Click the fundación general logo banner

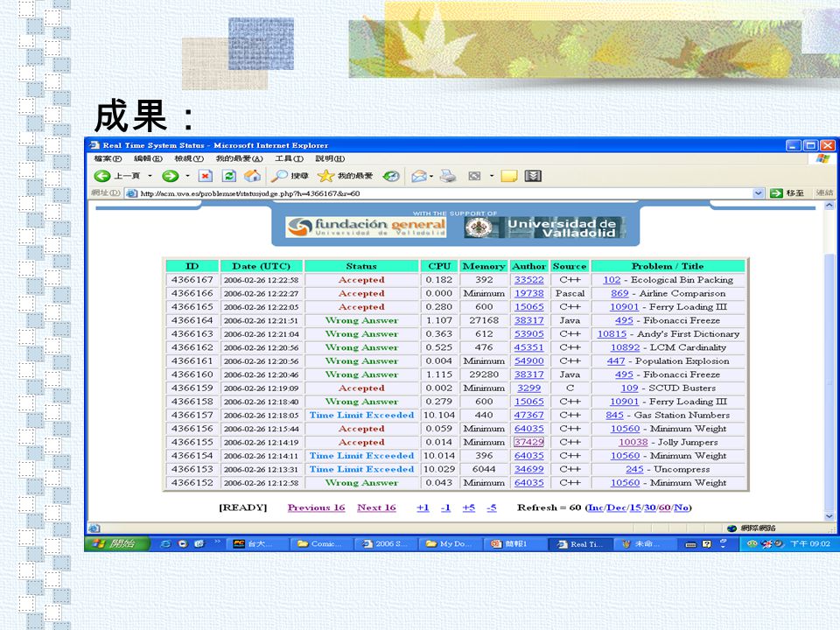tap(367, 227)
